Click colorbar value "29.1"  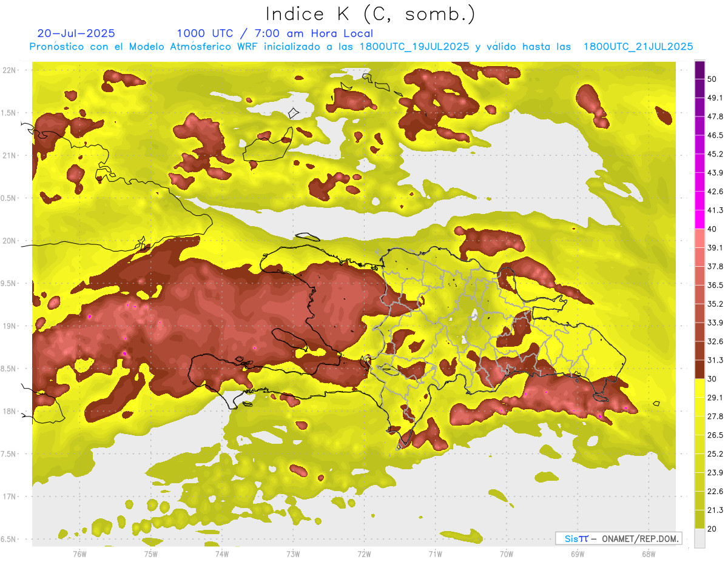click(715, 397)
